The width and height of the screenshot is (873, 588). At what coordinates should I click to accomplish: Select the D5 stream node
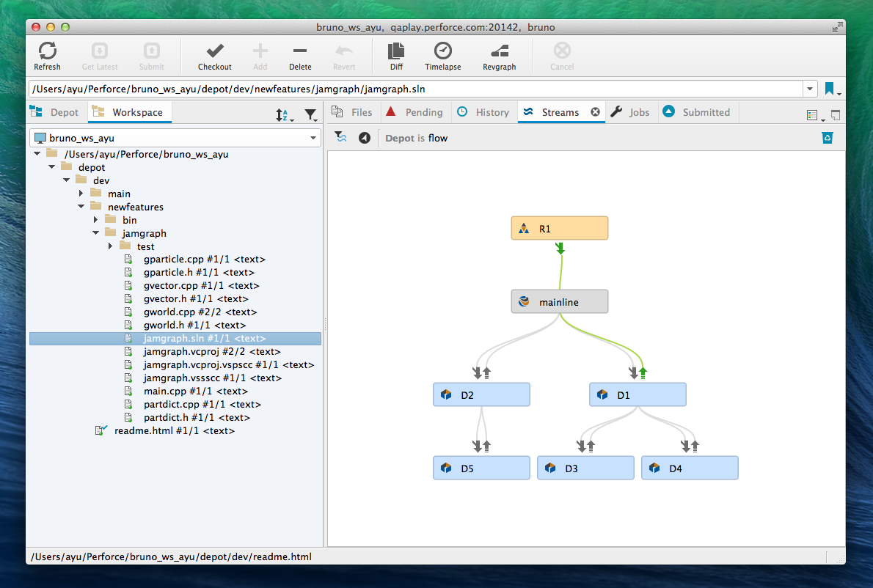click(x=481, y=468)
